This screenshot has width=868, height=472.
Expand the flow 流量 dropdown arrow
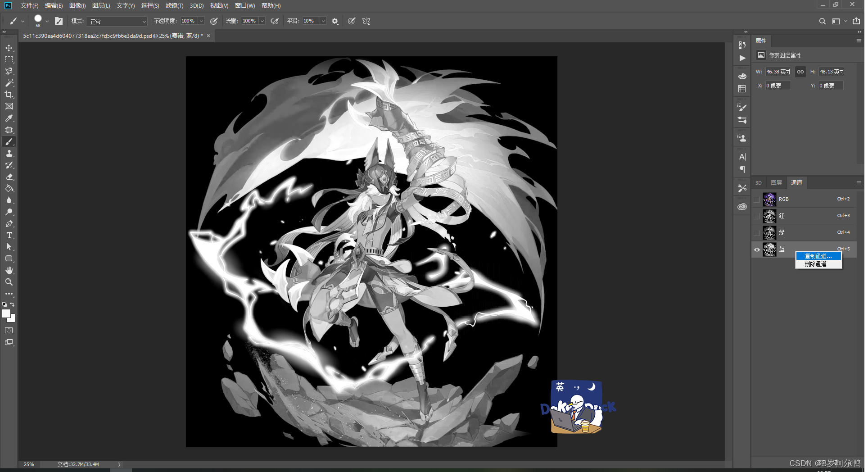(x=262, y=21)
